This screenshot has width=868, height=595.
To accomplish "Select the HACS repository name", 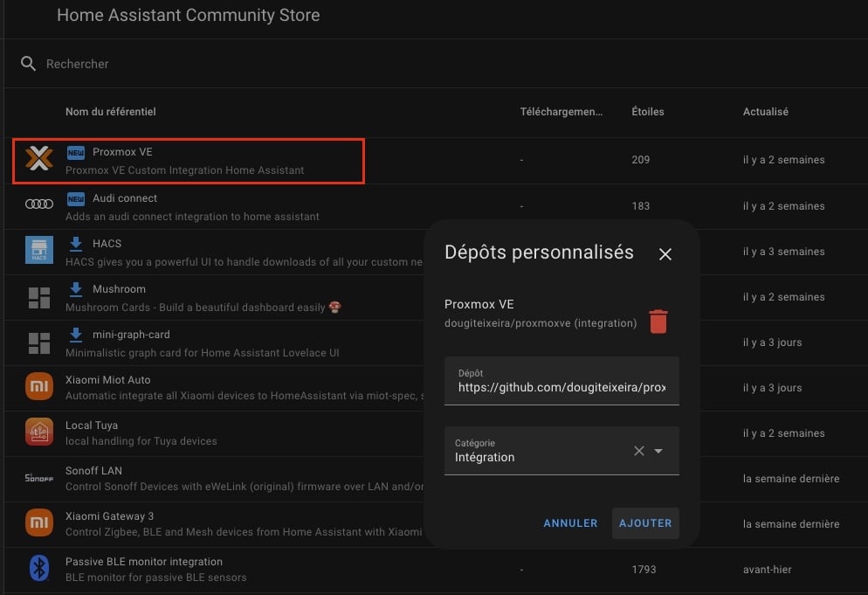I will point(107,243).
